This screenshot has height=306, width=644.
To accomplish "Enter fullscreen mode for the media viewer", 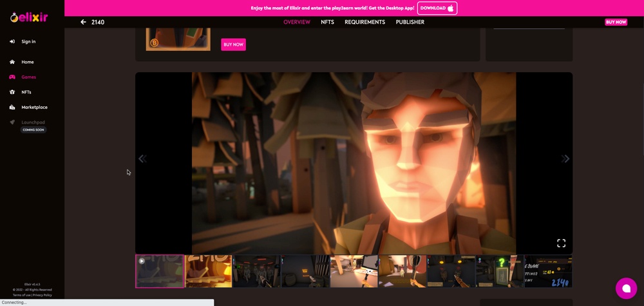I will point(561,243).
